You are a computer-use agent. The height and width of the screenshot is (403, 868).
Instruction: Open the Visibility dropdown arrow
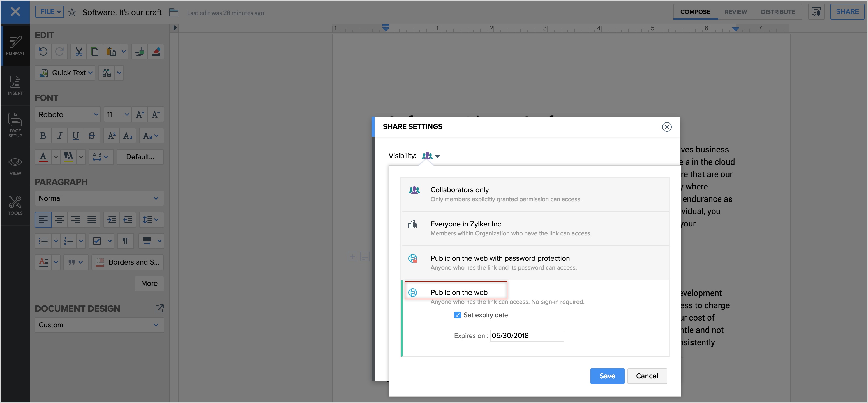coord(437,156)
